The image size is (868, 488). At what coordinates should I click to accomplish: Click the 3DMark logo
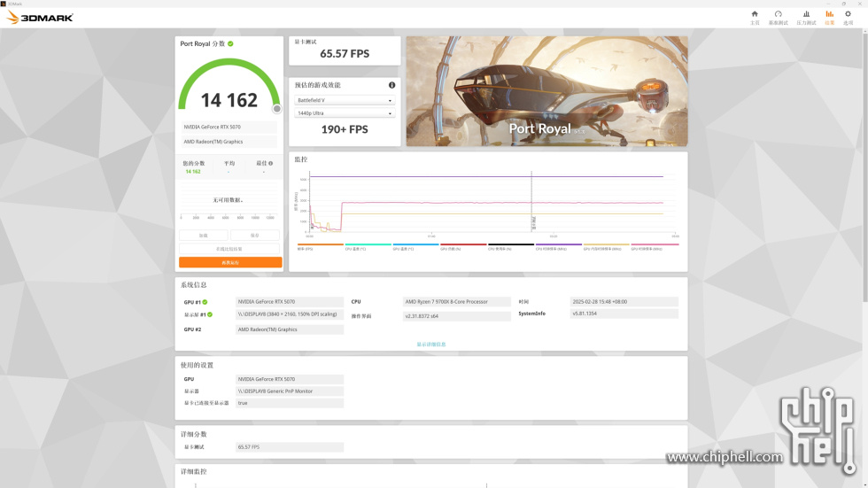[39, 18]
